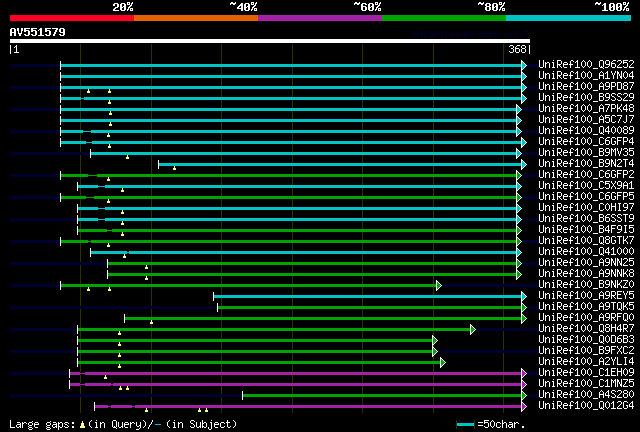Click the yellow gap marker under the B9MV35 bar

[x=127, y=157]
